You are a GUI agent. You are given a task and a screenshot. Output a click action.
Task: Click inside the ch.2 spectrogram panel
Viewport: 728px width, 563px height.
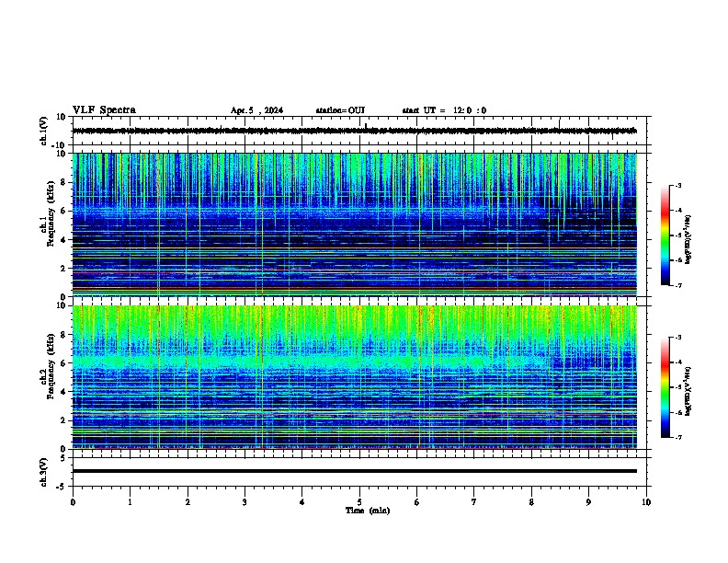tap(355, 377)
